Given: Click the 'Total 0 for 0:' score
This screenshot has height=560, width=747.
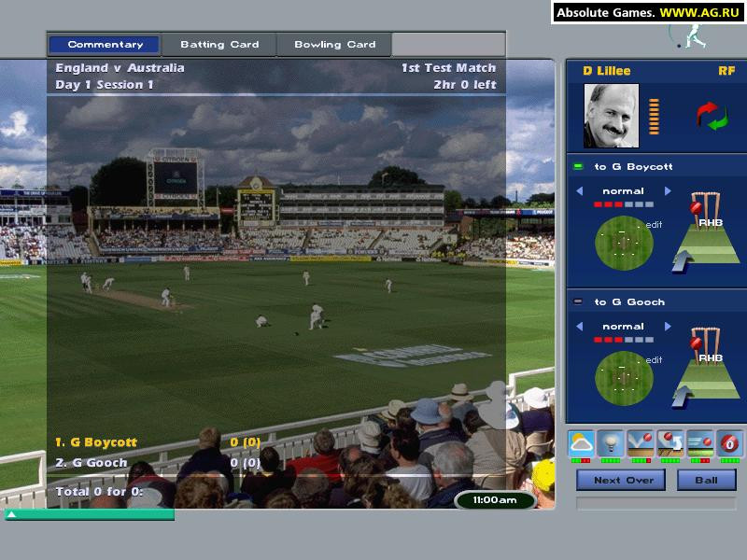Looking at the screenshot, I should [99, 492].
